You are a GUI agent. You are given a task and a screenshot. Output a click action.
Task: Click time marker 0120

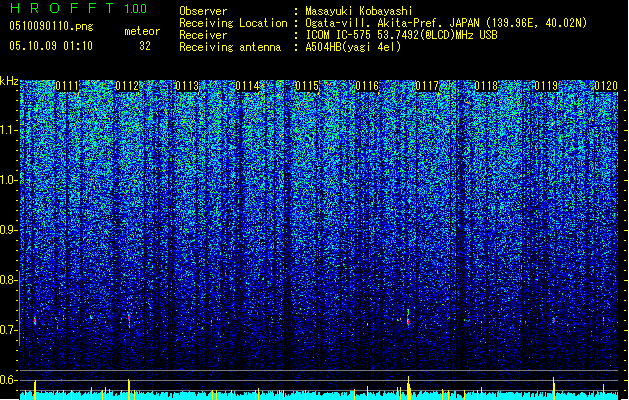click(606, 86)
